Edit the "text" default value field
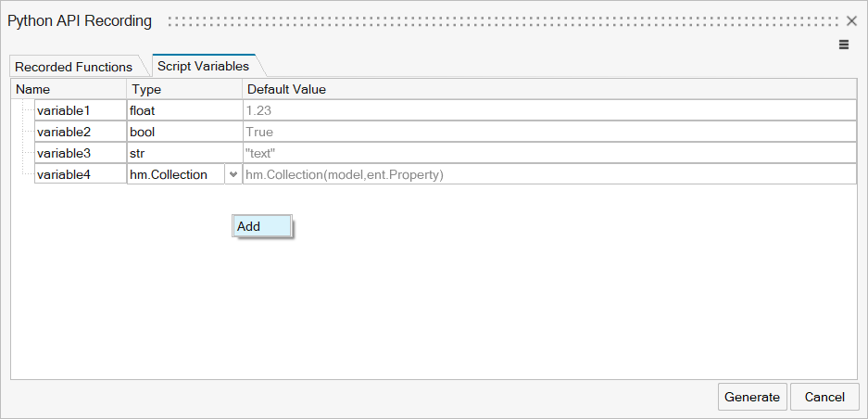Viewport: 868px width, 419px height. point(549,153)
